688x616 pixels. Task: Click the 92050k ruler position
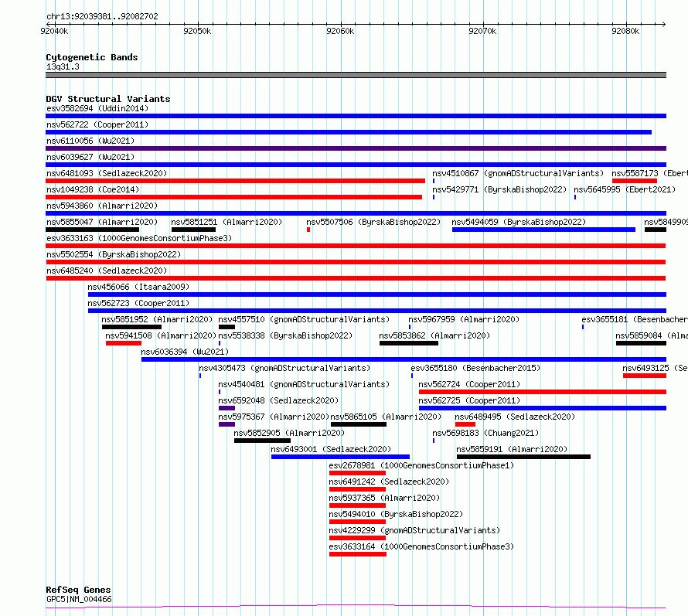pos(197,31)
